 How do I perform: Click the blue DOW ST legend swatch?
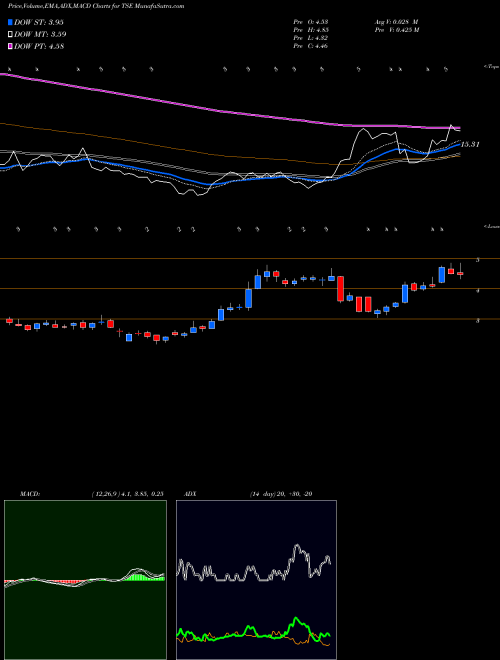coord(10,22)
